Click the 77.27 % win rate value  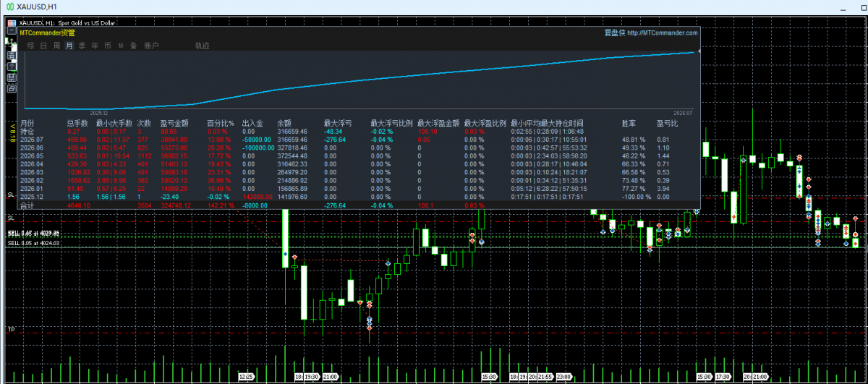point(634,187)
